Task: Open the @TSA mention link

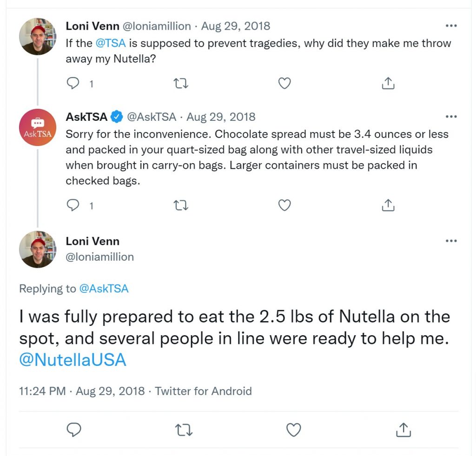Action: coord(111,43)
